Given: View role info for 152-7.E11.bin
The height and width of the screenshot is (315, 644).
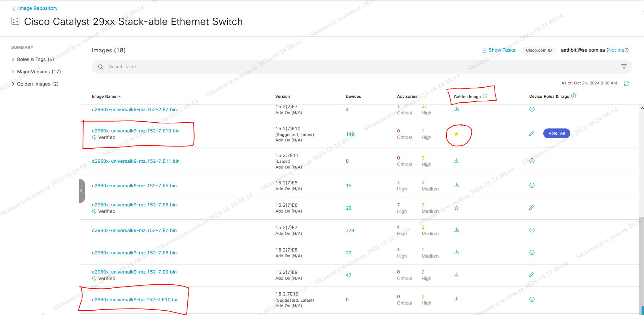Looking at the screenshot, I should click(x=532, y=161).
